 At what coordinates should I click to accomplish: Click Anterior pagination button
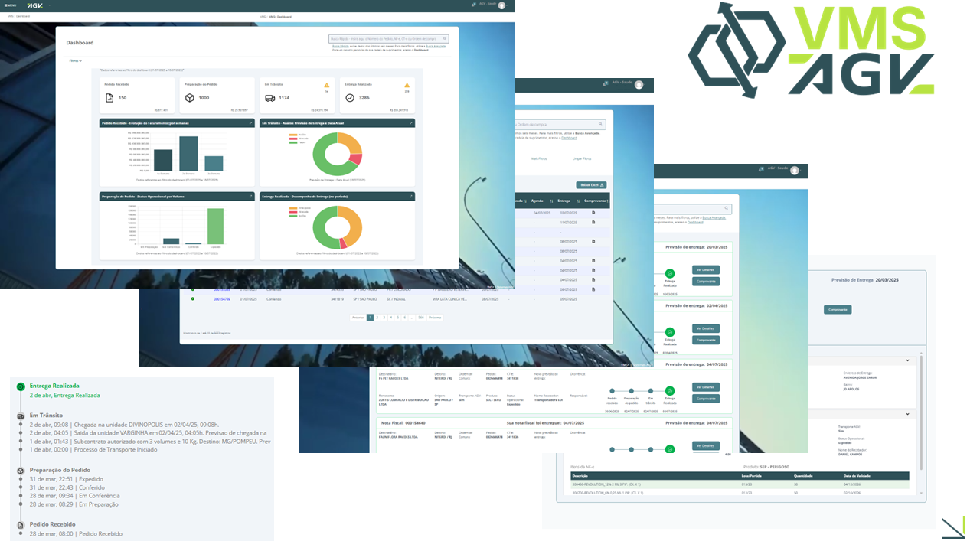pos(358,317)
